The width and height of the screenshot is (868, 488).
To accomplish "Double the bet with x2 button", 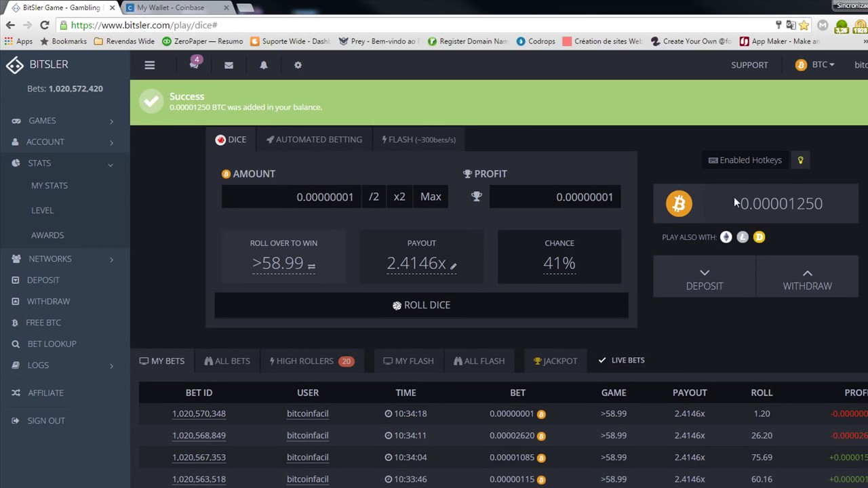I will 399,197.
